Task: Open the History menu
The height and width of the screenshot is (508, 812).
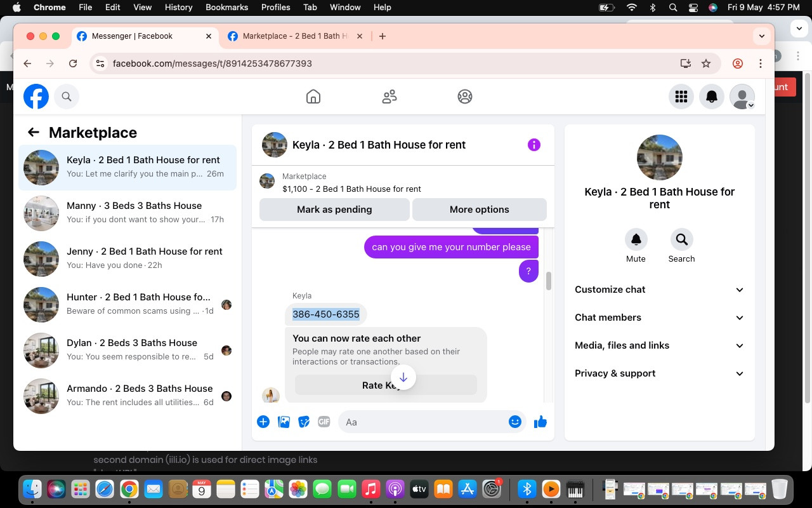Action: [x=178, y=8]
